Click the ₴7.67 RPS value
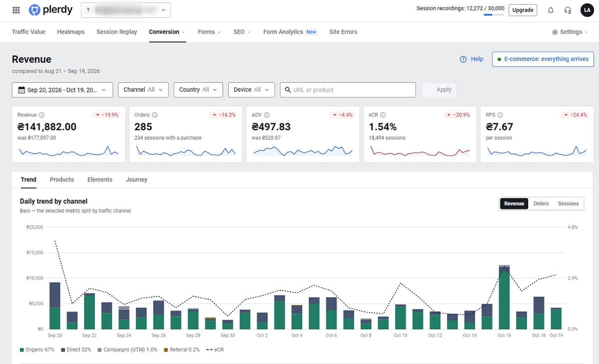 coord(499,127)
